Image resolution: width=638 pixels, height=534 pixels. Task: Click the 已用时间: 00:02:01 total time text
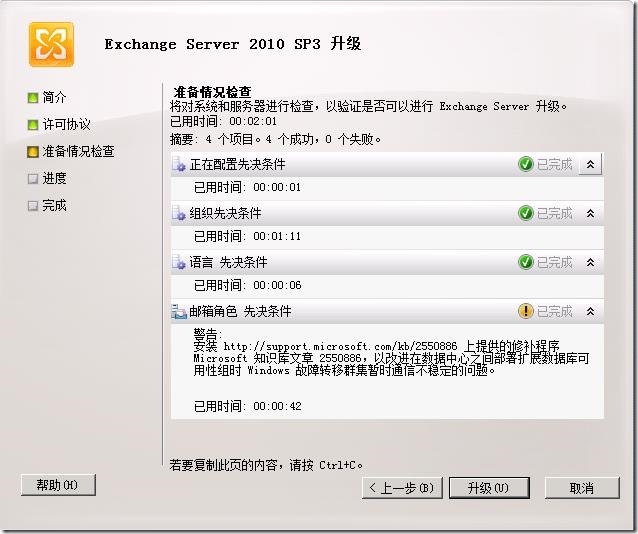223,121
